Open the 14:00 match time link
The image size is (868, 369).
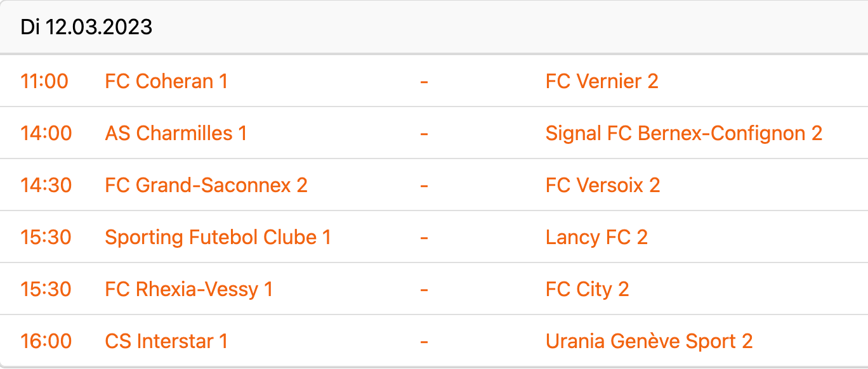pyautogui.click(x=46, y=133)
